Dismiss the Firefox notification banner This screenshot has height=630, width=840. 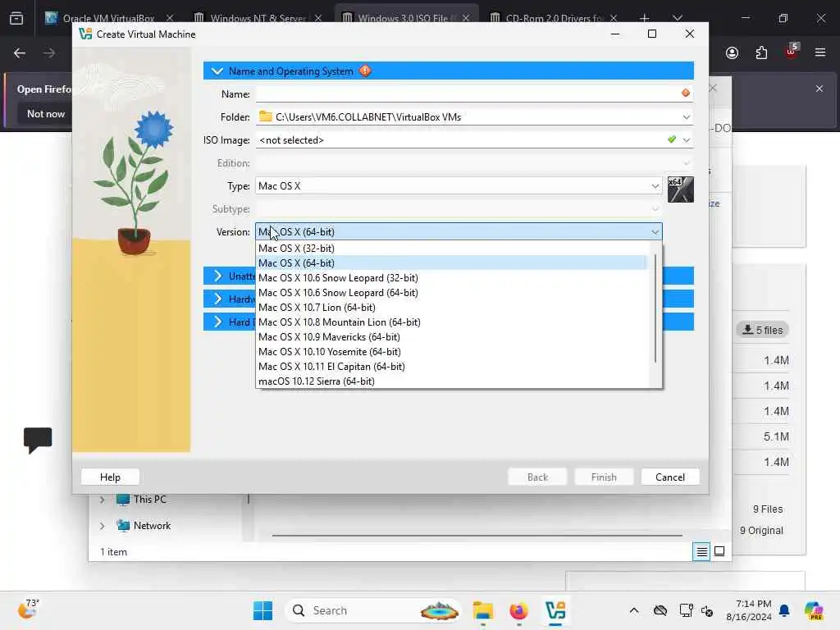pyautogui.click(x=819, y=89)
